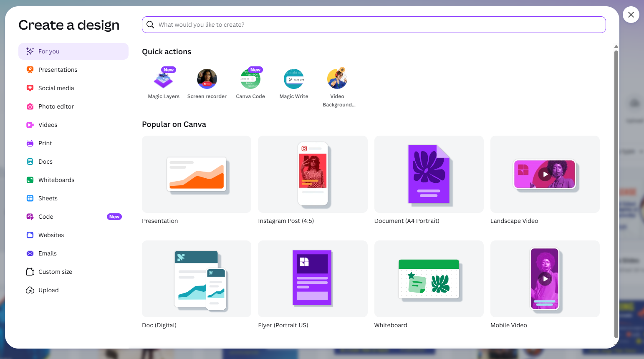
Task: Click the Docs sidebar icon
Action: [x=30, y=162]
